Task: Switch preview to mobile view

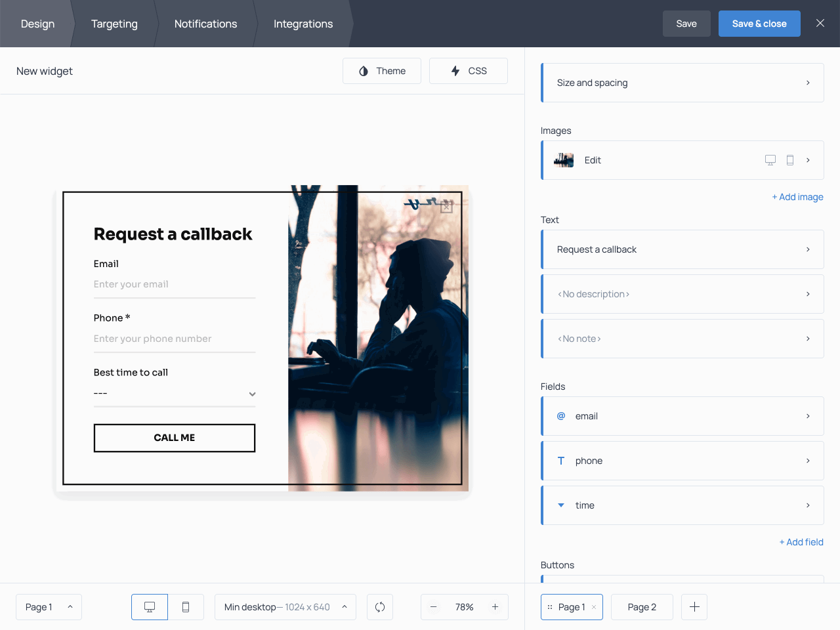Action: point(186,607)
